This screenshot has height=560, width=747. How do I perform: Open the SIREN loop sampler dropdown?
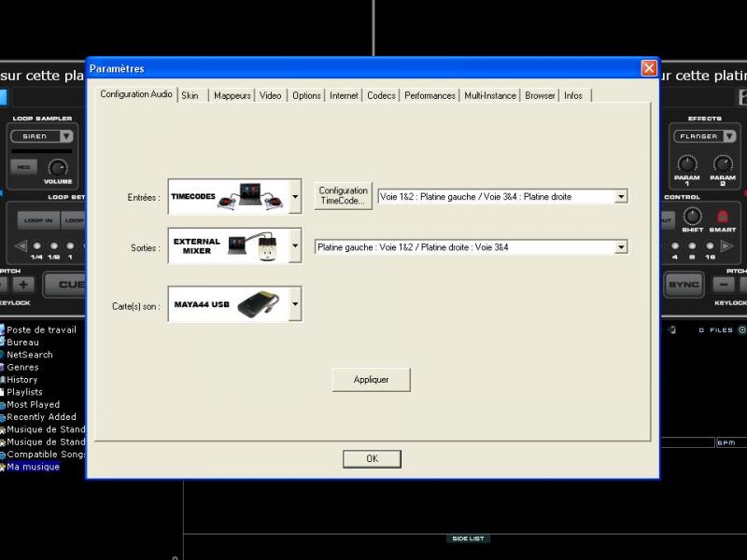66,136
